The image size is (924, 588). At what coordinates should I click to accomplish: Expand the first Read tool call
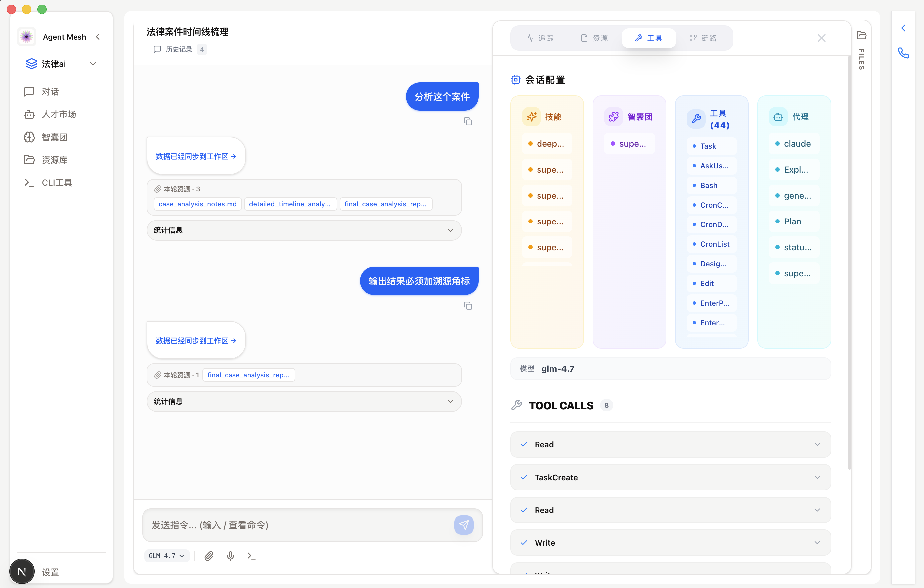[670, 444]
